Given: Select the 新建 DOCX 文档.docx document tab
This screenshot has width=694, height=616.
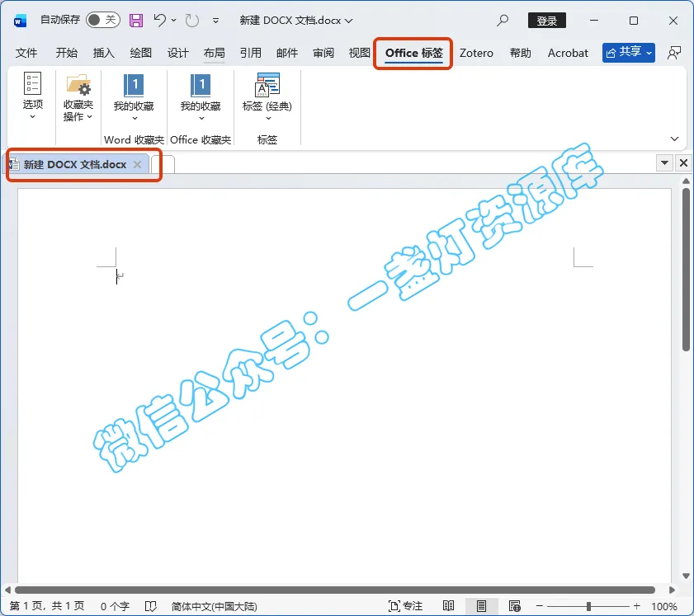Looking at the screenshot, I should coord(74,164).
